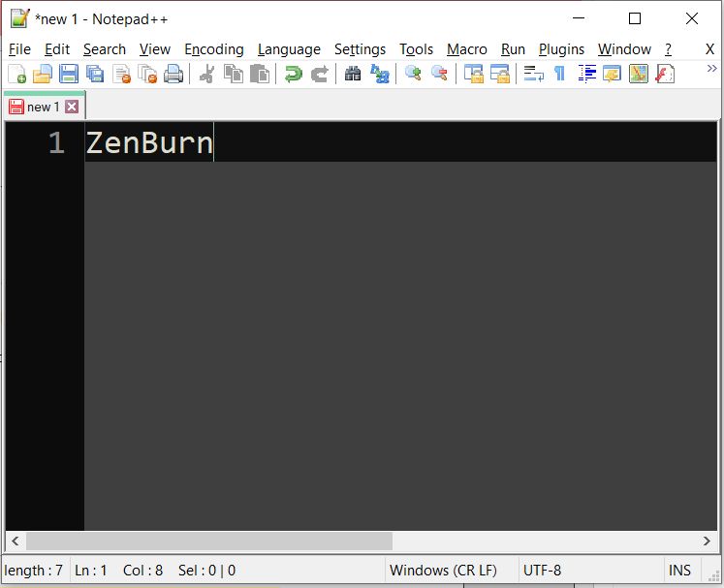Click right arrow of horizontal scrollbar

707,541
